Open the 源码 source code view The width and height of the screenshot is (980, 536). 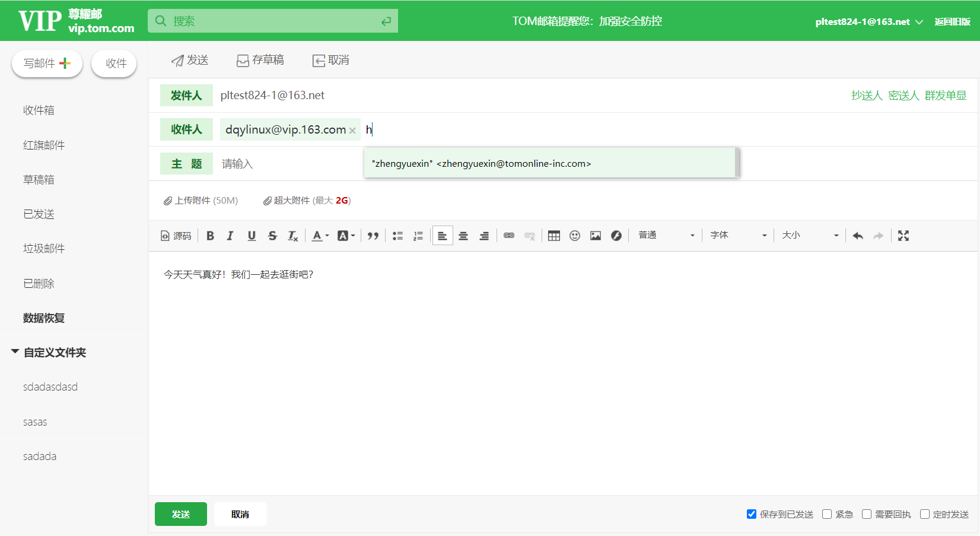point(176,235)
